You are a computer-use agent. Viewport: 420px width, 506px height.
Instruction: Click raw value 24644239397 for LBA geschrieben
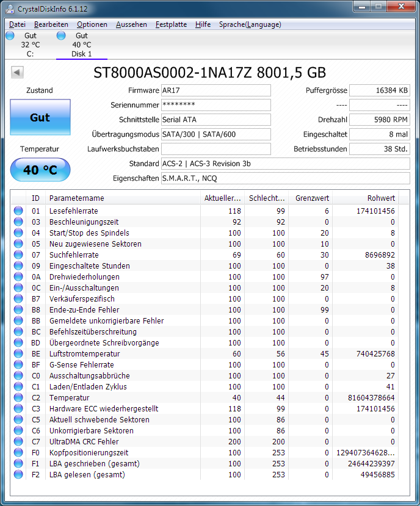pos(371,463)
